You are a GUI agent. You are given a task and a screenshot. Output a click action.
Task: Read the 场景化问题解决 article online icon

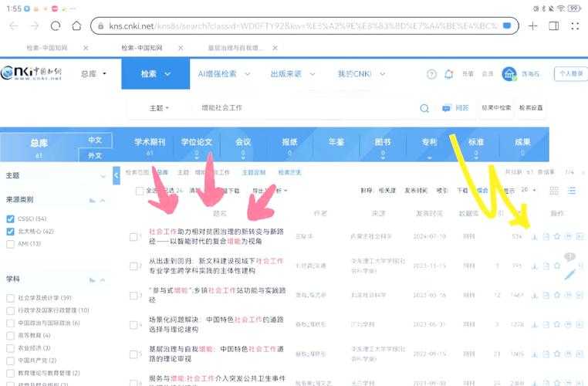546,324
